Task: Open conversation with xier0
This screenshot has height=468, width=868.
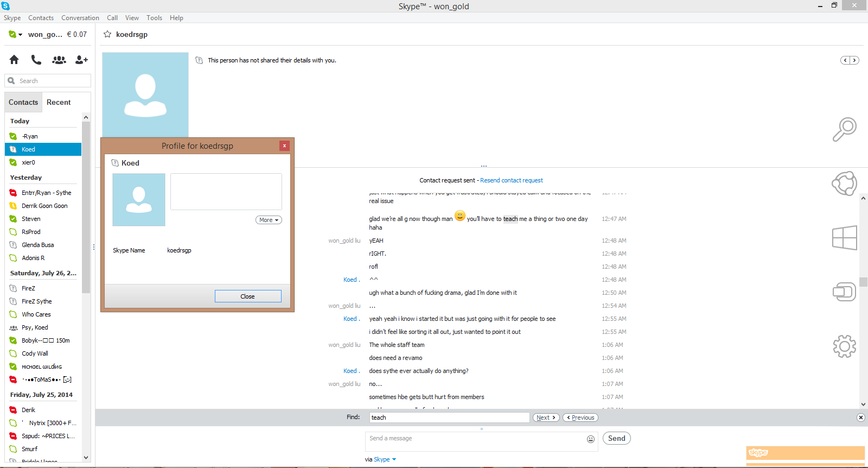Action: (x=43, y=162)
